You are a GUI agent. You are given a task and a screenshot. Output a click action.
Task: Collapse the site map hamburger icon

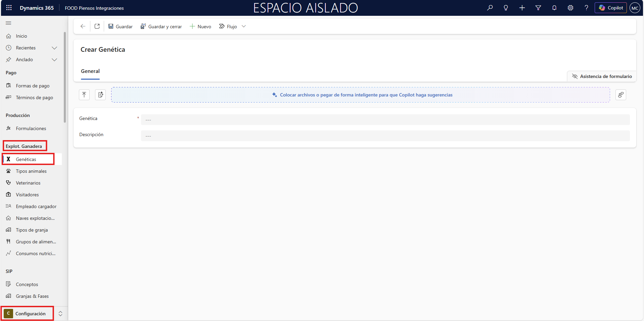click(9, 23)
